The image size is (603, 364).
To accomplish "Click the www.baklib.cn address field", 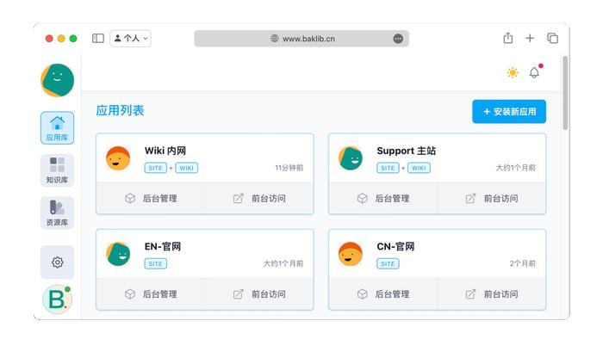I will coord(301,39).
